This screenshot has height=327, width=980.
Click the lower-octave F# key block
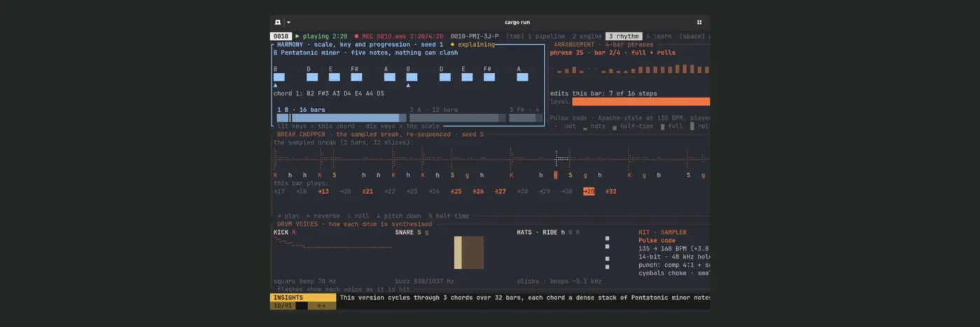pyautogui.click(x=356, y=77)
